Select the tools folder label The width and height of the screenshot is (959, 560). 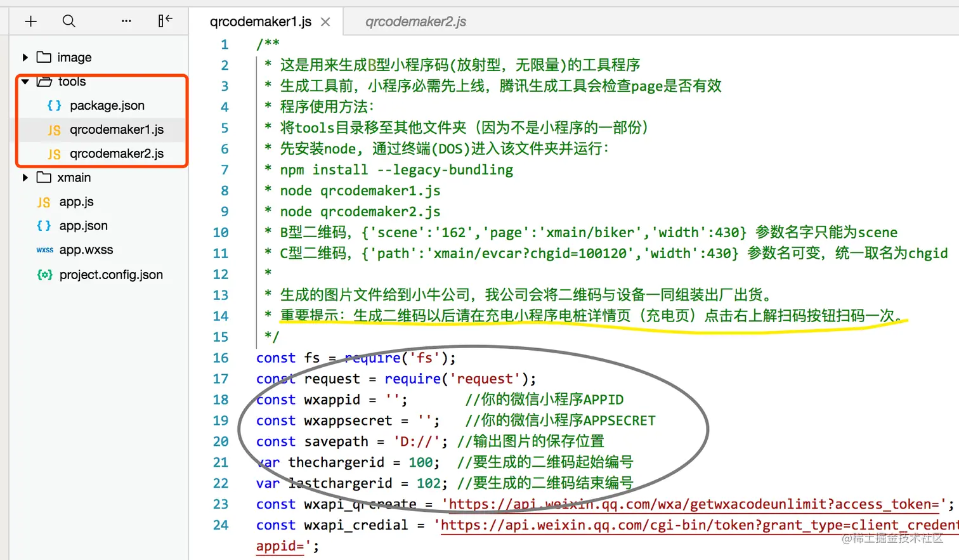[72, 81]
